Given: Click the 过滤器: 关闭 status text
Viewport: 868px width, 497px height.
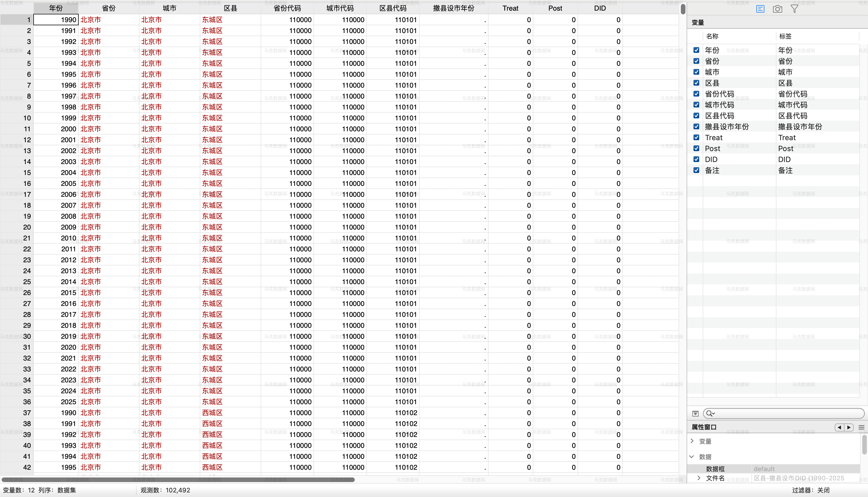Looking at the screenshot, I should [811, 490].
